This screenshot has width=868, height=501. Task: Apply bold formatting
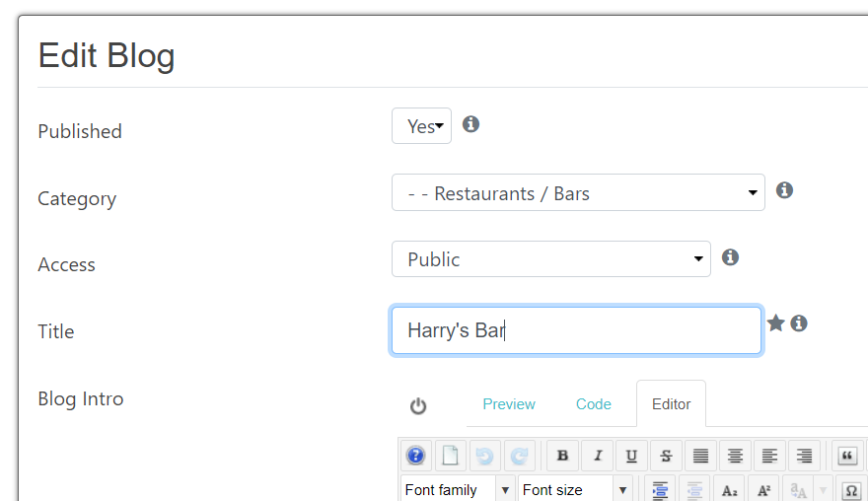tap(562, 456)
